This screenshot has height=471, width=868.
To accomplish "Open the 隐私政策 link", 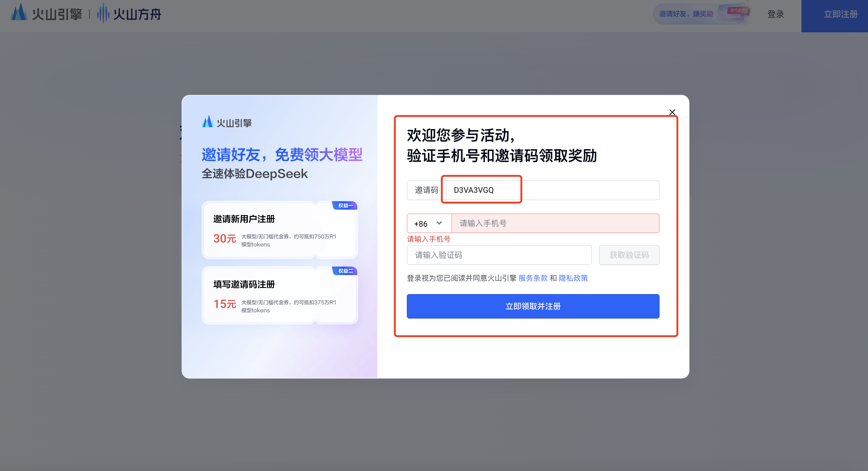I will click(x=573, y=278).
